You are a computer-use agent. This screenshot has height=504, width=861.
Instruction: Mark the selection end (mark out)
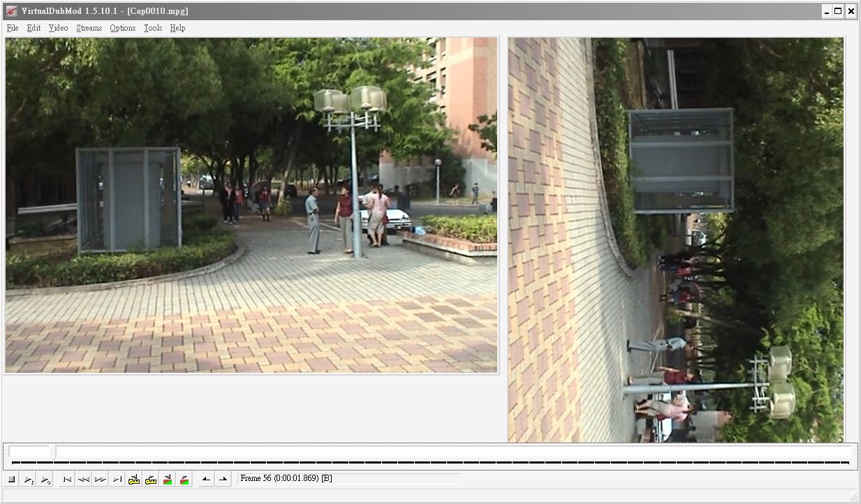click(x=223, y=480)
